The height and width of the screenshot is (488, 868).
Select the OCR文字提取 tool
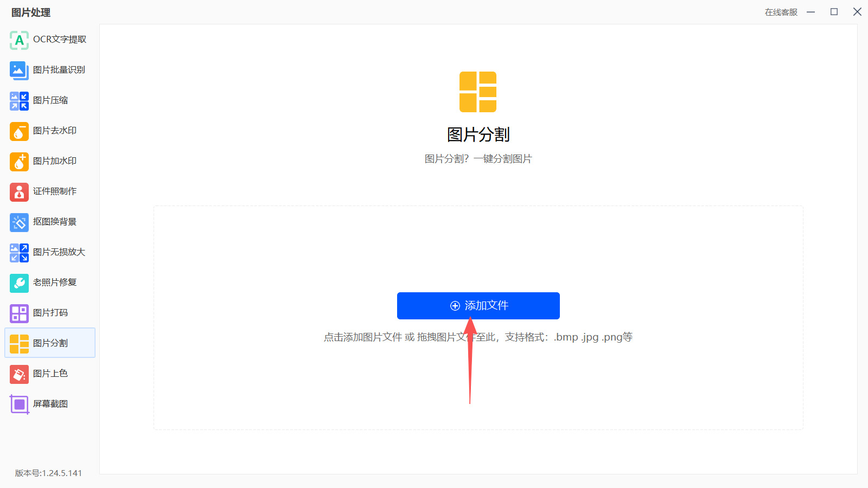[x=49, y=39]
